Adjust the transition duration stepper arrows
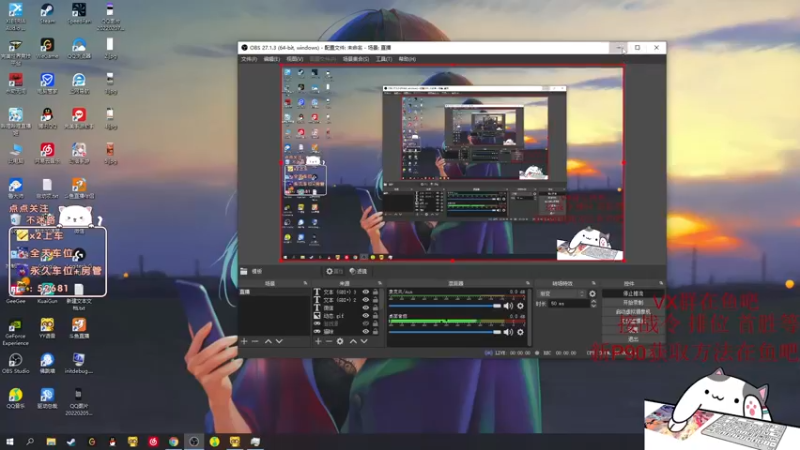This screenshot has width=800, height=450. tap(593, 304)
